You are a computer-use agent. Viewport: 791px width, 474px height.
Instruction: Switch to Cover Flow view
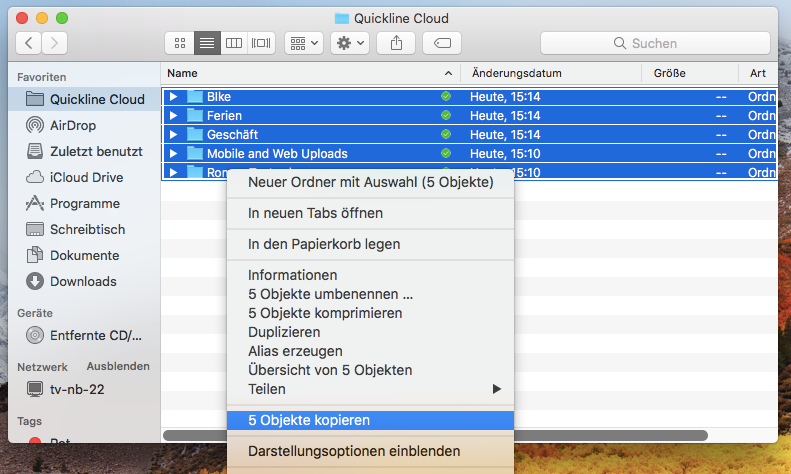click(x=261, y=43)
